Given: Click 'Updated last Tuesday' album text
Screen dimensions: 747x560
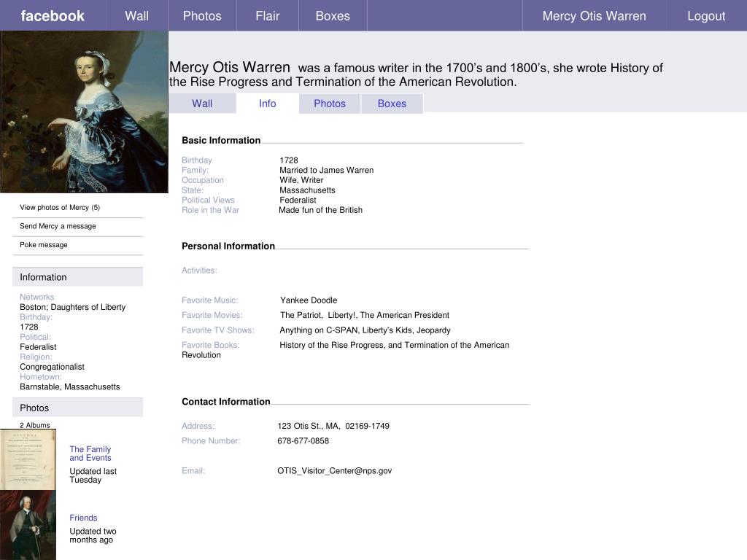Looking at the screenshot, I should 93,475.
